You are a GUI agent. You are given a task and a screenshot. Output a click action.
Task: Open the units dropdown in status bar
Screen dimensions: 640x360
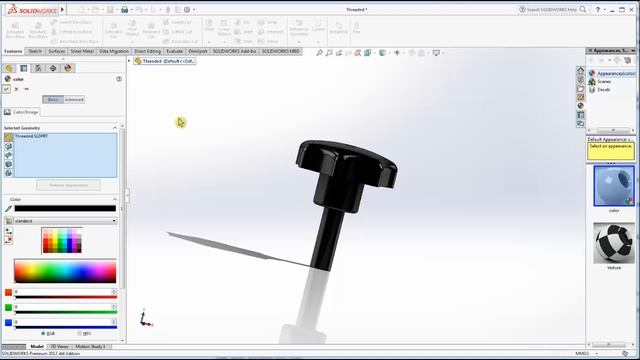tap(597, 353)
